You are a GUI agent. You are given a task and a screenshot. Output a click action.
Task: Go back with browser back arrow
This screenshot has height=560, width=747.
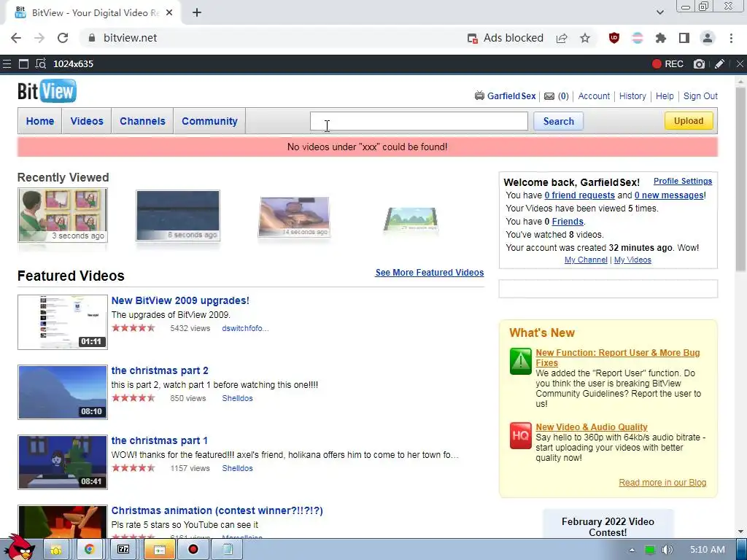point(16,38)
